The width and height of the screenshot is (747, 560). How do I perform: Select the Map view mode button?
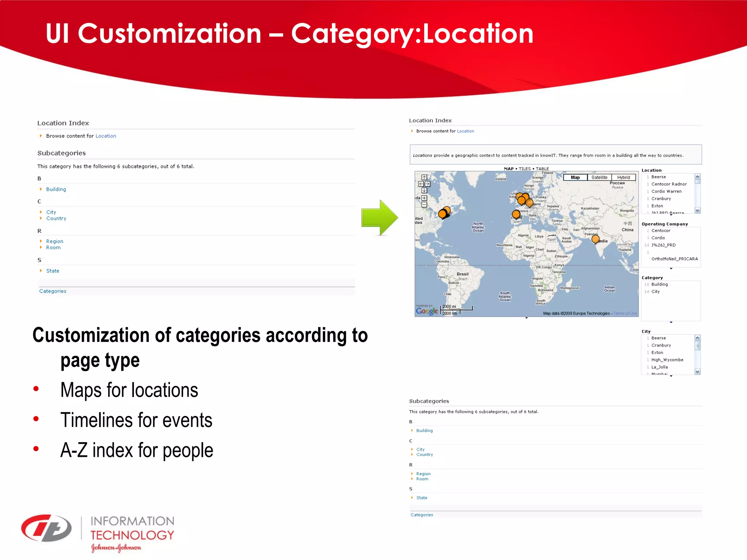tap(575, 178)
